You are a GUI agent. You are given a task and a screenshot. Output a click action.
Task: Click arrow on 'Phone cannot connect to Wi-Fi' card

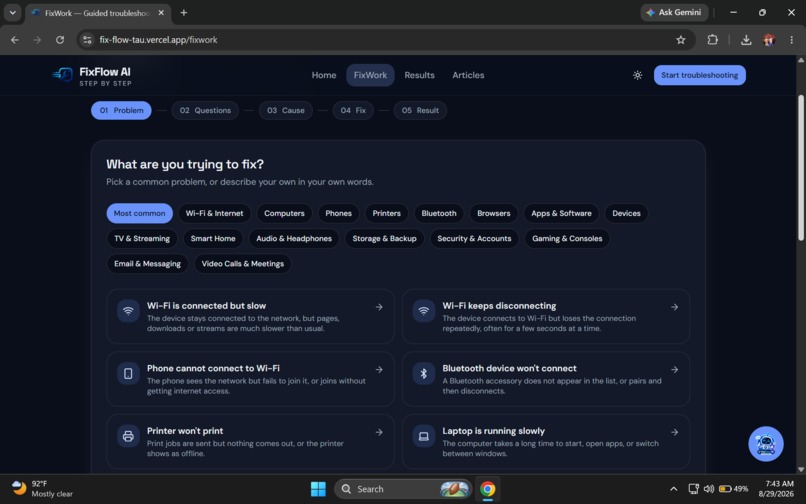tap(379, 370)
